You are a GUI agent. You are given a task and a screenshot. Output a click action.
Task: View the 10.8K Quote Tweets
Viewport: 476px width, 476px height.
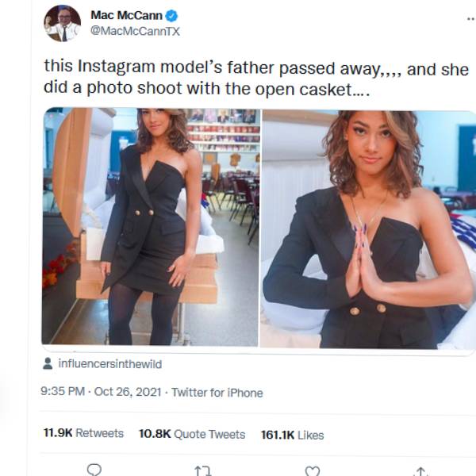[191, 434]
